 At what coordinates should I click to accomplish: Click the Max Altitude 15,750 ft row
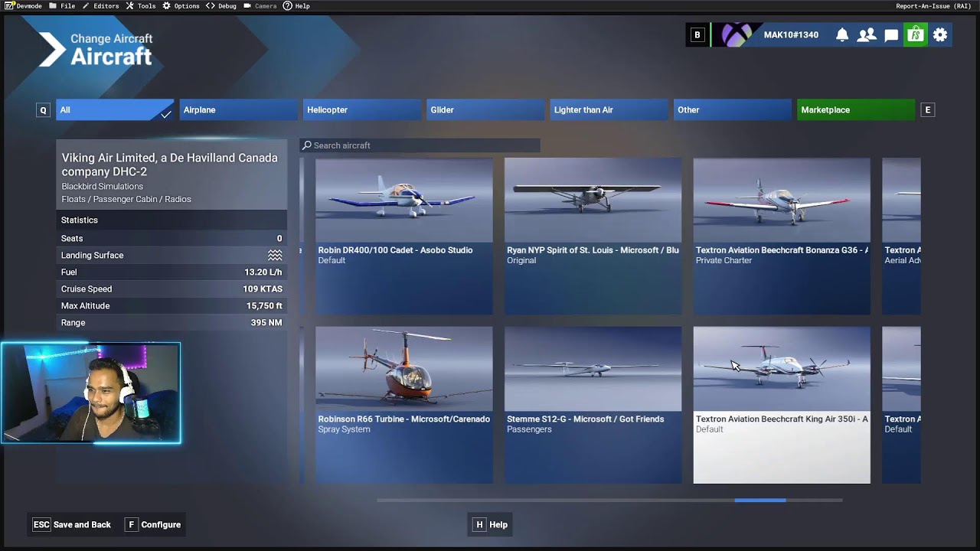point(171,305)
